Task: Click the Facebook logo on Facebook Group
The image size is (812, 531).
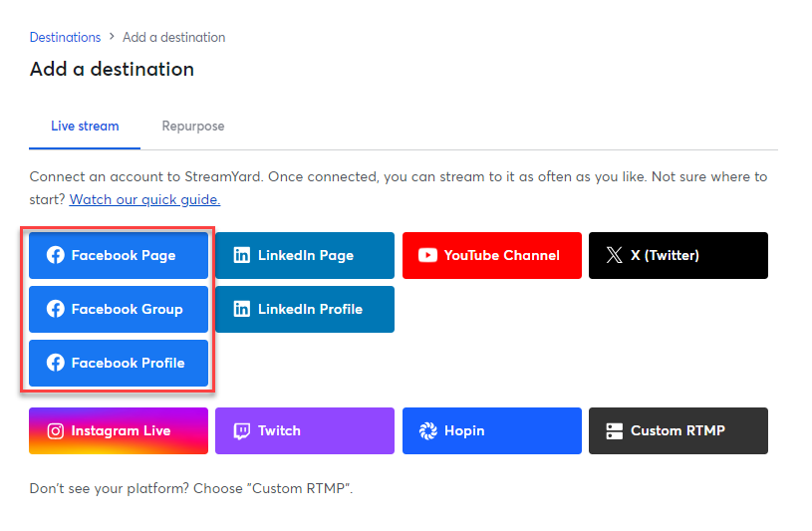Action: click(x=56, y=309)
